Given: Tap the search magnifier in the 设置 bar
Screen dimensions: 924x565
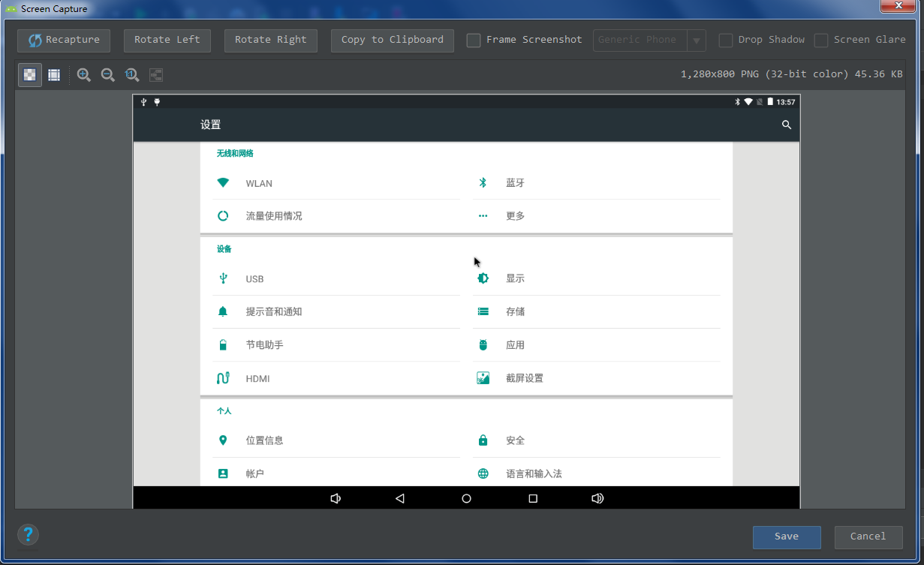Looking at the screenshot, I should (x=786, y=125).
